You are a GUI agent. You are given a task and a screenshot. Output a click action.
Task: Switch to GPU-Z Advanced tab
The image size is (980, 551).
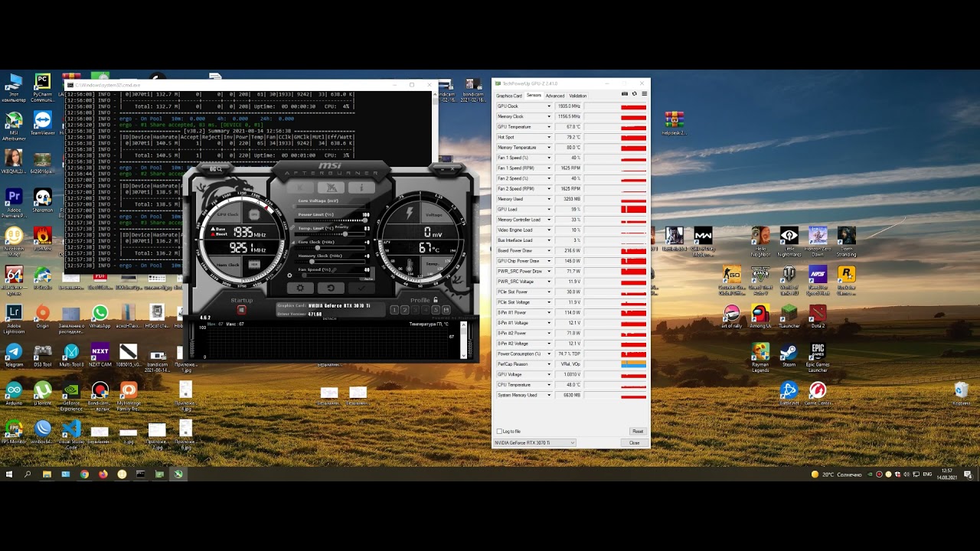point(555,96)
